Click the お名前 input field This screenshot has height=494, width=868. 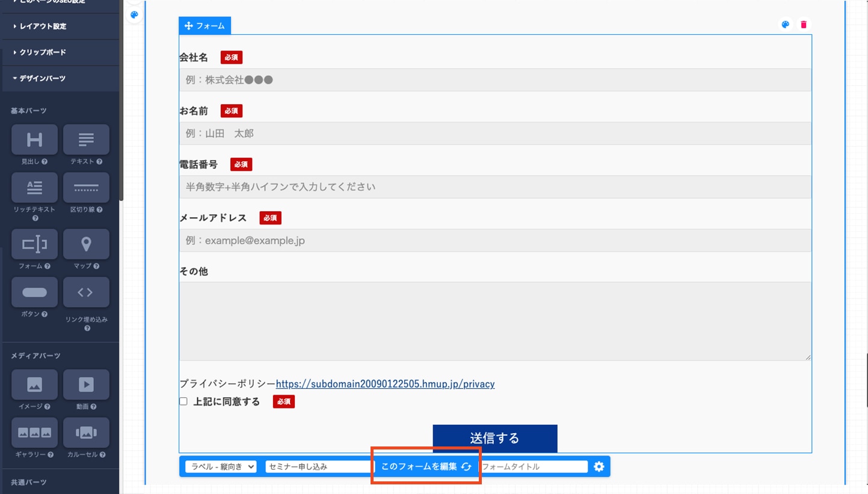[x=495, y=134]
